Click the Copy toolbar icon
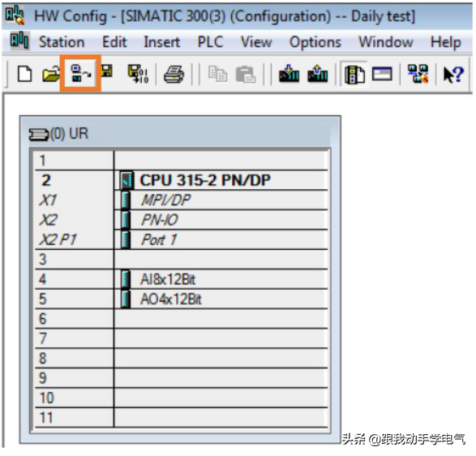476x456 pixels. pyautogui.click(x=217, y=74)
